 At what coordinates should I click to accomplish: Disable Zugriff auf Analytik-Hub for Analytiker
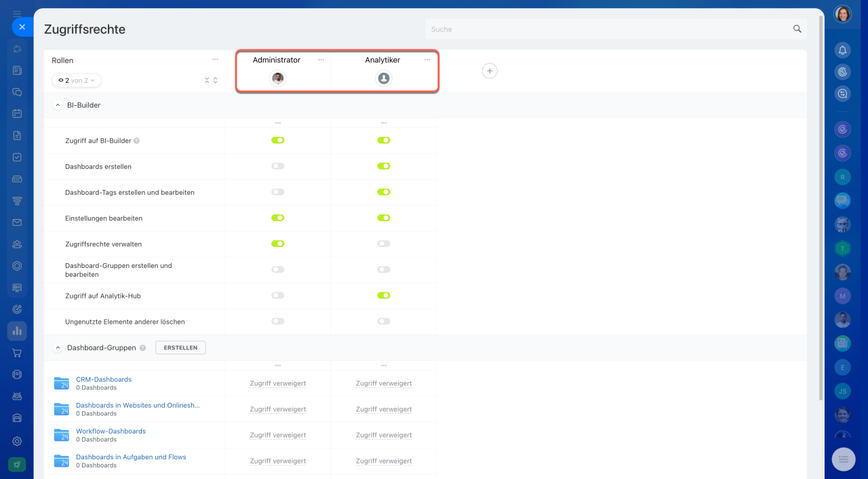[384, 296]
